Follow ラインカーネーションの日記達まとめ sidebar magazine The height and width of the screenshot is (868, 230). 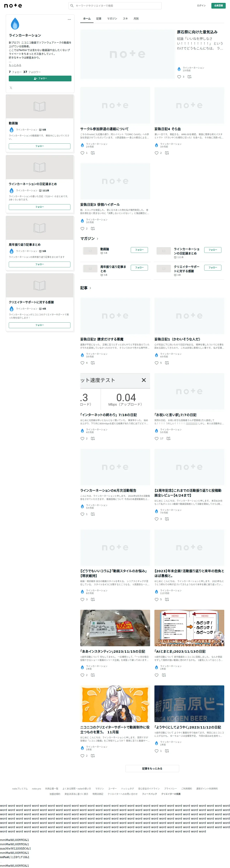(40, 207)
